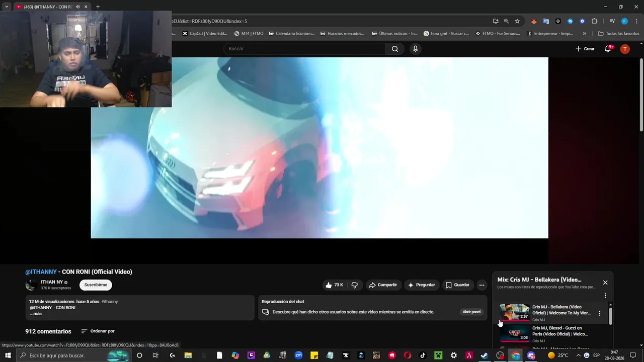Open the Steam taskbar icon
Viewport: 644px width, 362px height.
pos(485,355)
